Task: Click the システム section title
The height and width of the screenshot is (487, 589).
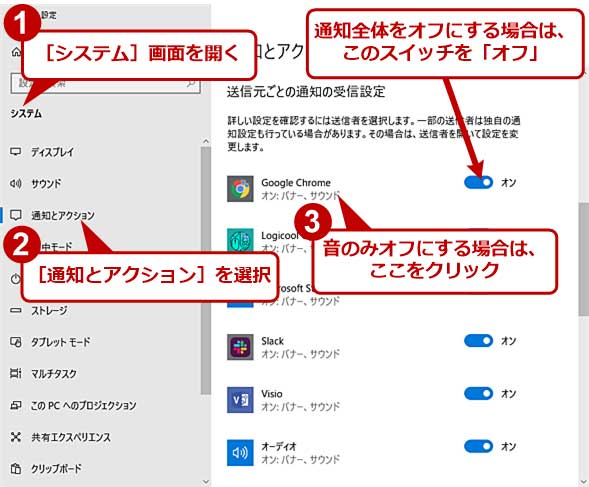Action: [x=26, y=113]
